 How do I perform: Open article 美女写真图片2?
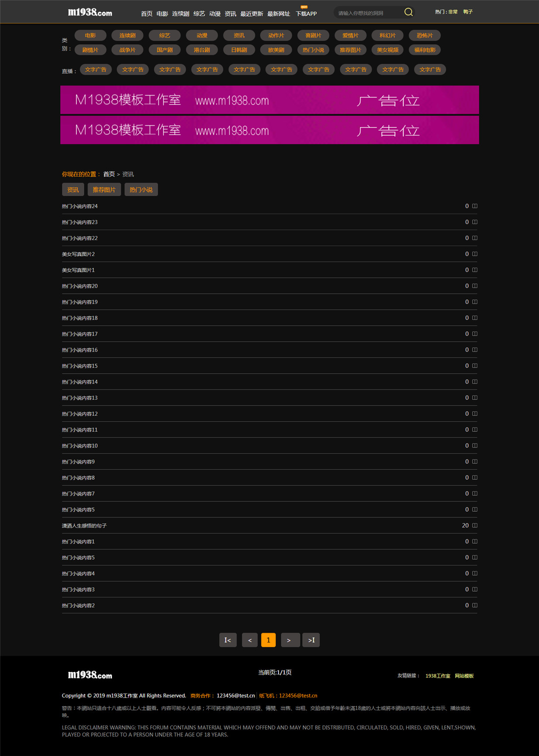pos(78,254)
